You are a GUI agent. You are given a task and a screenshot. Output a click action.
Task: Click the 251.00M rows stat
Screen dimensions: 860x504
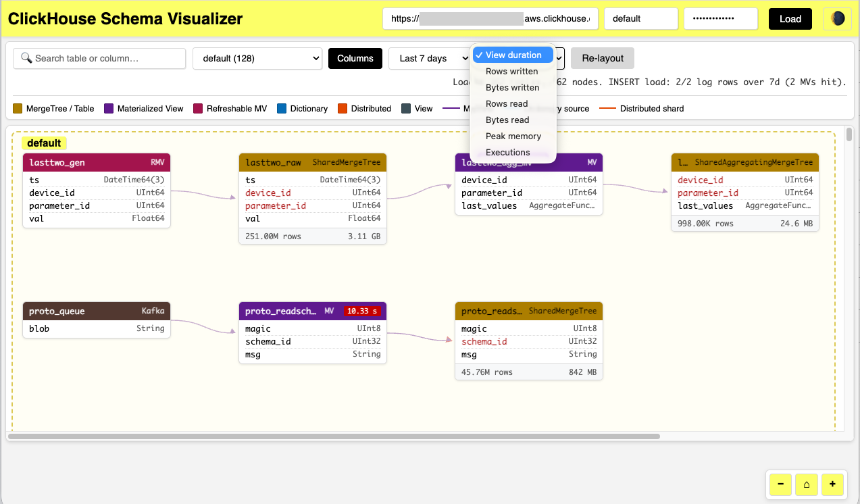(x=274, y=236)
